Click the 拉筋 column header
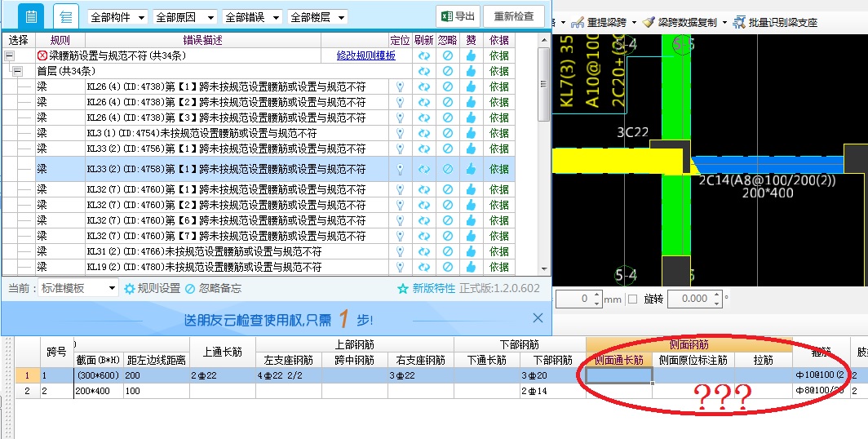The width and height of the screenshot is (868, 439). pyautogui.click(x=764, y=360)
